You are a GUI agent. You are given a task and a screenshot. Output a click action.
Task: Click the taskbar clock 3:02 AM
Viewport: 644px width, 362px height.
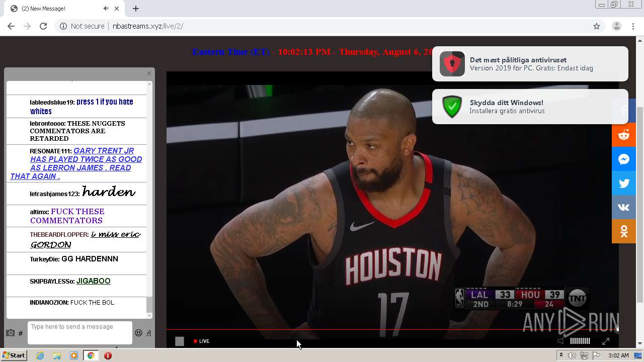tap(618, 355)
